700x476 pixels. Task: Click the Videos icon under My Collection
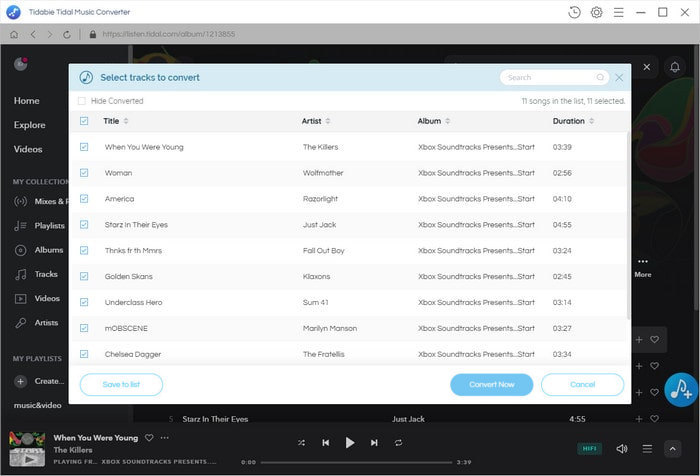(x=21, y=298)
